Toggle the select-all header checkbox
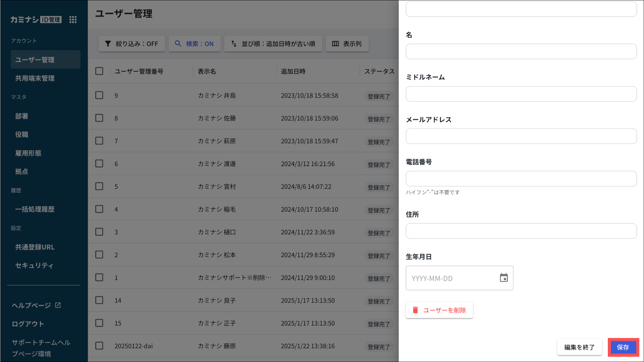The width and height of the screenshot is (644, 362). [99, 71]
